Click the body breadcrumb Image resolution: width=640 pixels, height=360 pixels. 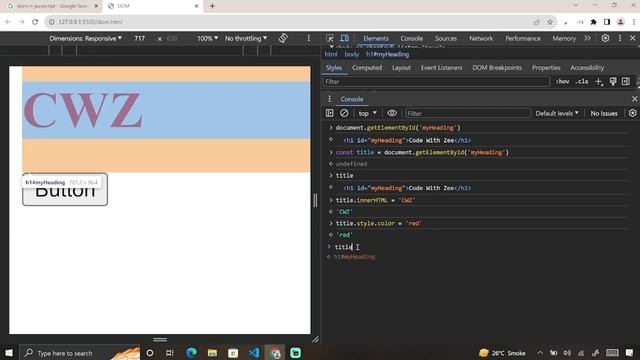[x=351, y=54]
